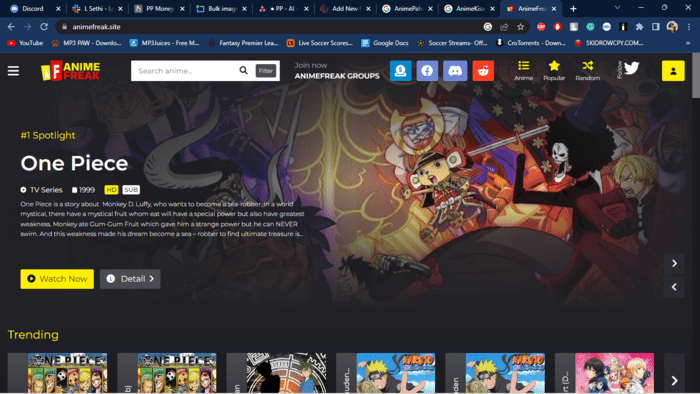Open the Filter button in search bar
Screen dimensions: 700x394
(266, 71)
